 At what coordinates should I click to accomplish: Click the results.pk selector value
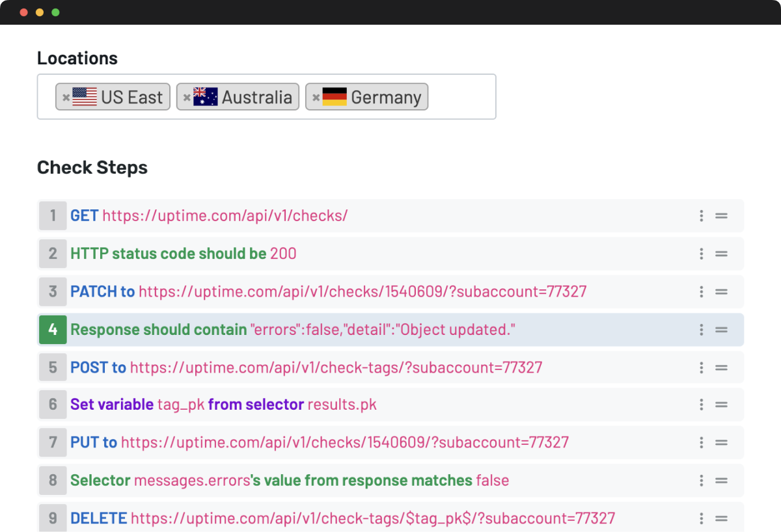(x=342, y=405)
